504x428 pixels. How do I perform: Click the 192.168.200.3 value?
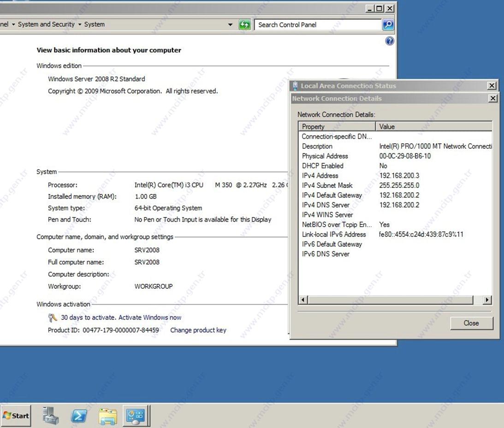[399, 176]
